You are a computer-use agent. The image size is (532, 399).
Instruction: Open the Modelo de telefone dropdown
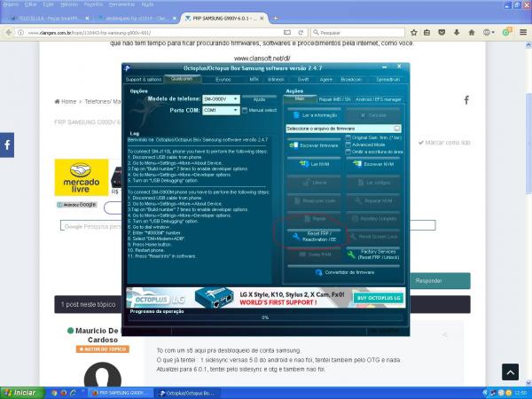pyautogui.click(x=221, y=99)
